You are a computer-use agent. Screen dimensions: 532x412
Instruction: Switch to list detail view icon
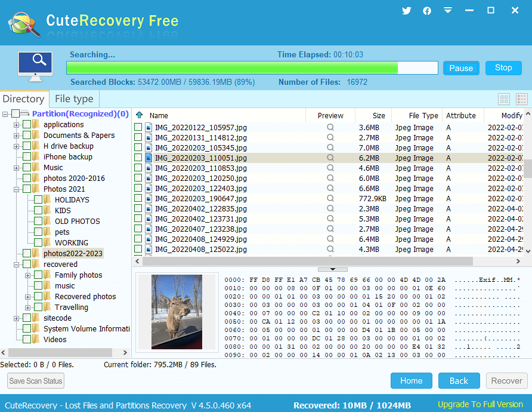522,99
